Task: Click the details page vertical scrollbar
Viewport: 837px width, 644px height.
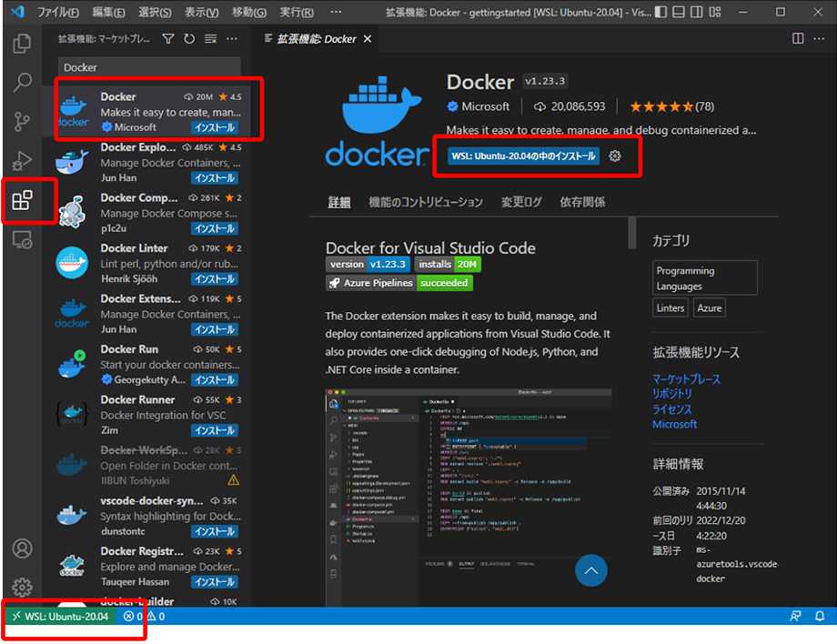Action: 632,233
